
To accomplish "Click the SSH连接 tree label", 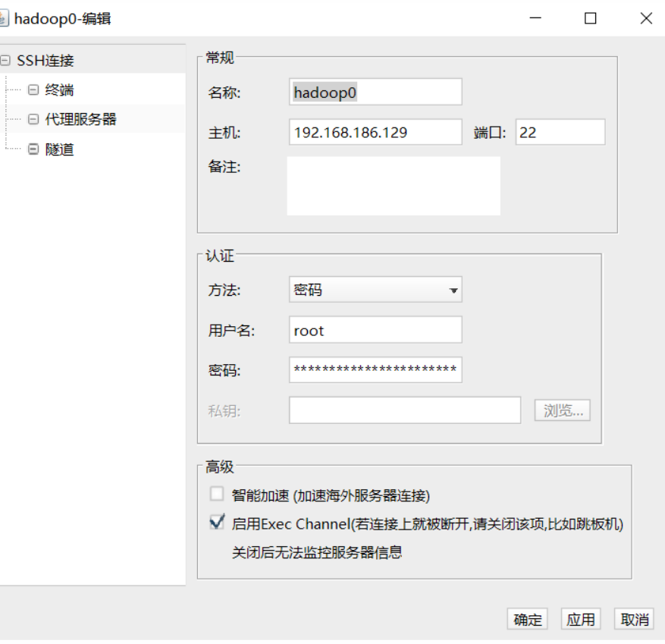I will (45, 60).
